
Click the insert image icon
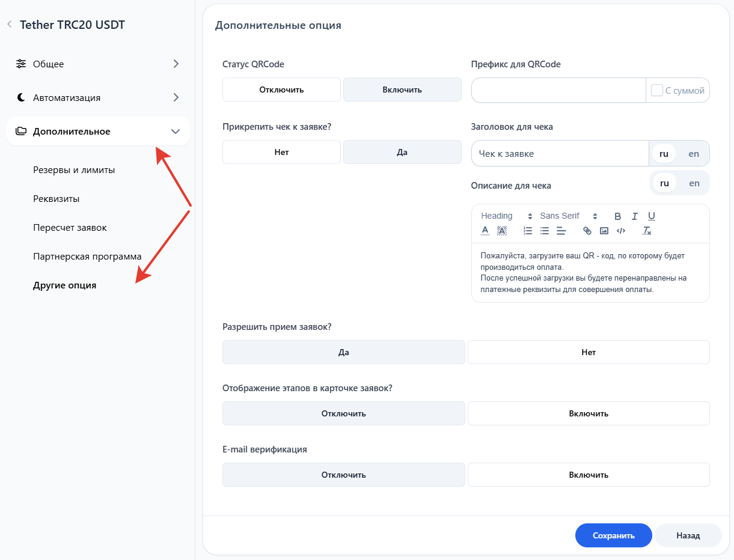604,231
